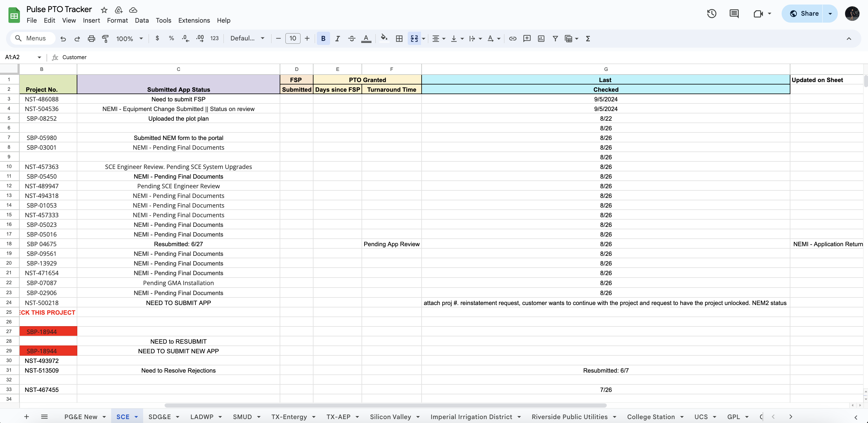Image resolution: width=868 pixels, height=423 pixels.
Task: Click the Undo icon
Action: [63, 39]
